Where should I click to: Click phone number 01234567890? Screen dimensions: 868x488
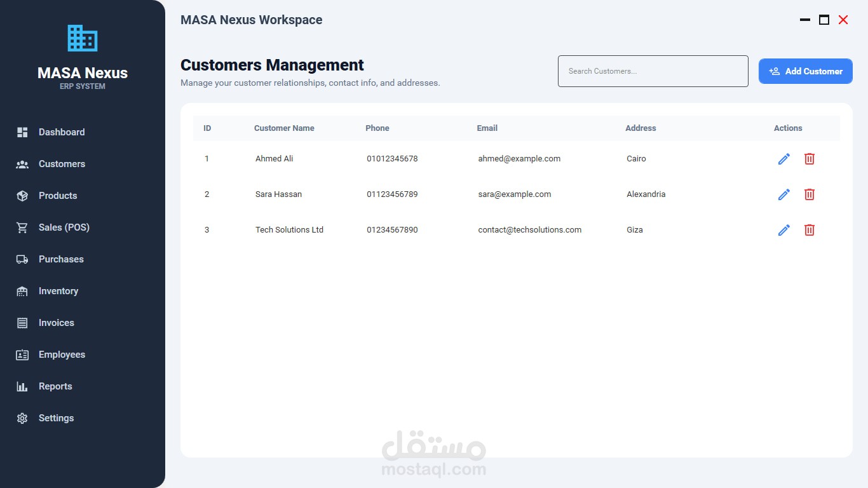click(x=392, y=230)
